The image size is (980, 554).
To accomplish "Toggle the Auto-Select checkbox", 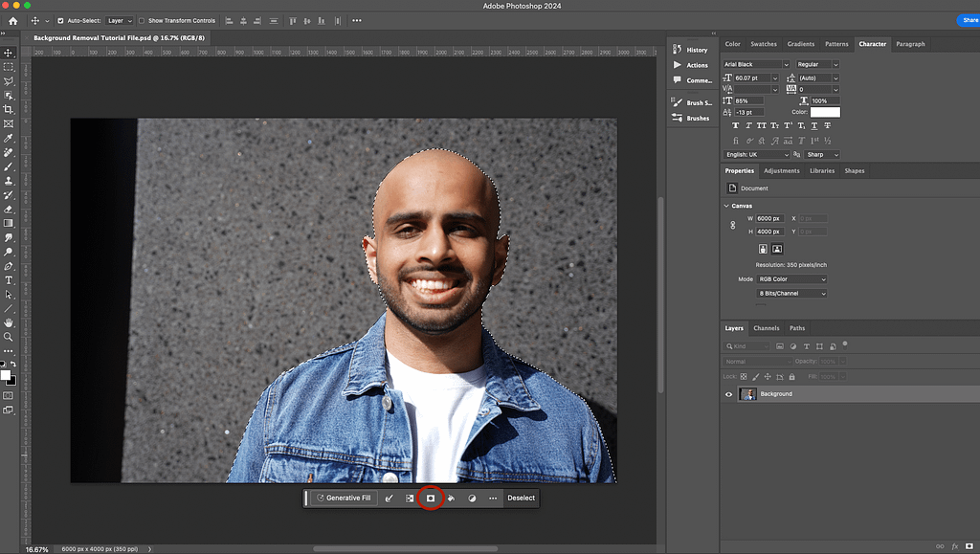I will [61, 20].
